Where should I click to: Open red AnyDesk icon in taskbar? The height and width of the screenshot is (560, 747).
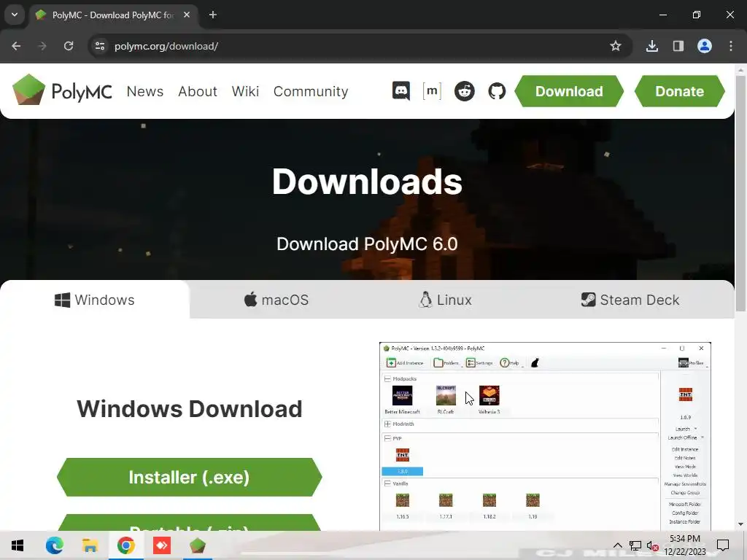[161, 545]
